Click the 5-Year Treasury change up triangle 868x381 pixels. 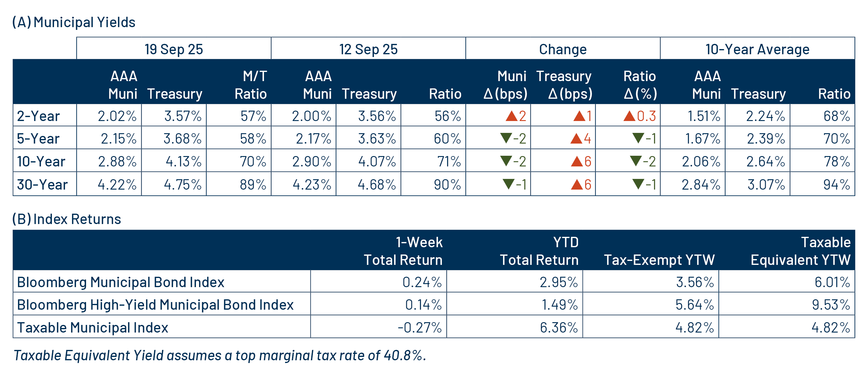click(x=576, y=139)
